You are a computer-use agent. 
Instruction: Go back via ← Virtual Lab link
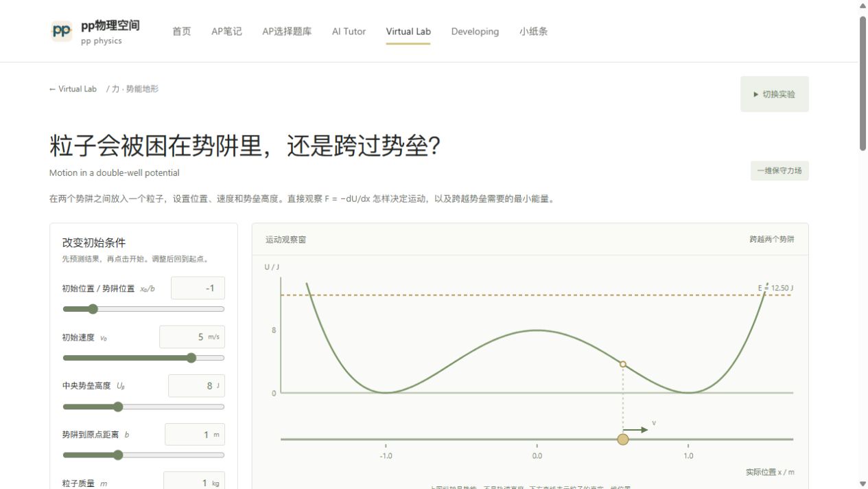(x=73, y=89)
